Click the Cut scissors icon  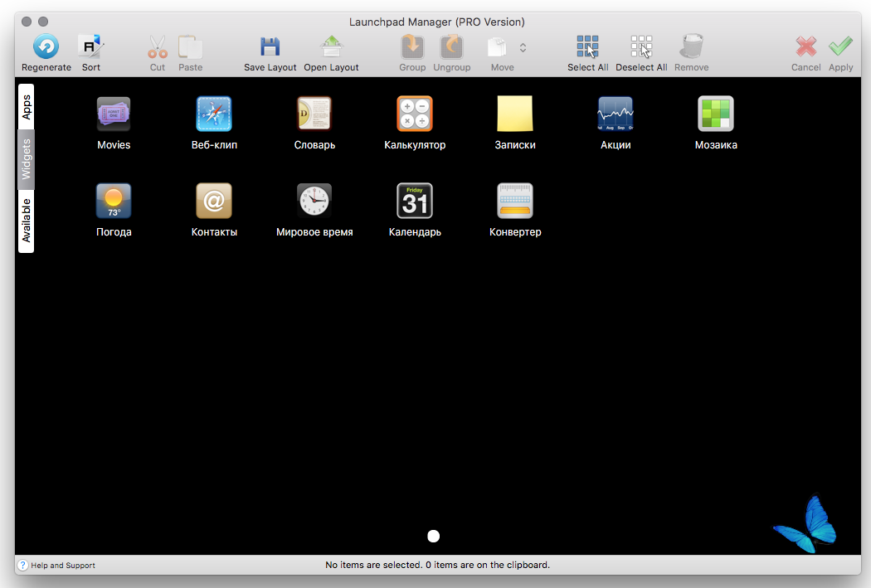click(158, 46)
